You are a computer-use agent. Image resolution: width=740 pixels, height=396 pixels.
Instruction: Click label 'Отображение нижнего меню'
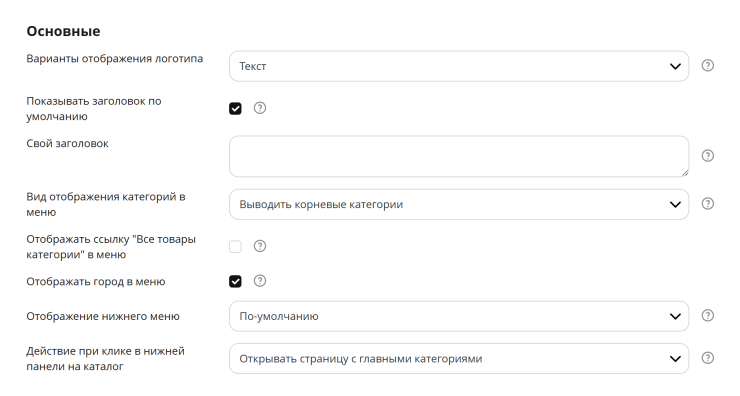[x=103, y=316]
